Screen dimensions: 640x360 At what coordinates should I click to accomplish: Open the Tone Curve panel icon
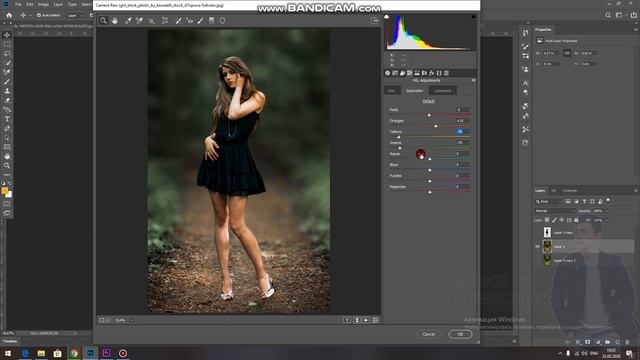[395, 73]
